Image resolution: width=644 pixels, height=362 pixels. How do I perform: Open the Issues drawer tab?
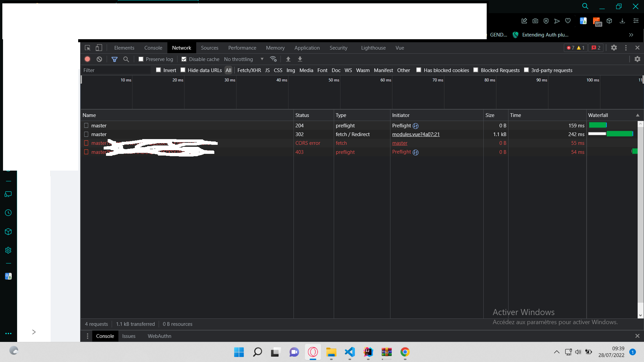[x=129, y=336]
